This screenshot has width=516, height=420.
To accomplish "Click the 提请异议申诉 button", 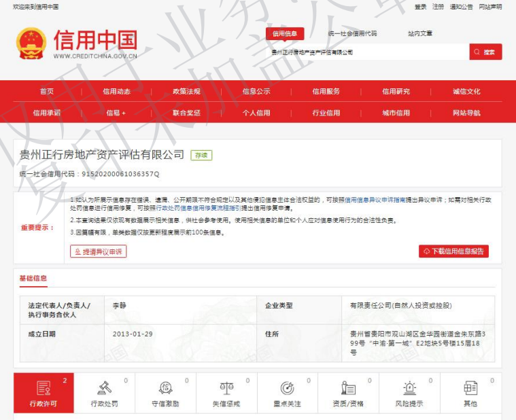I will point(99,251).
